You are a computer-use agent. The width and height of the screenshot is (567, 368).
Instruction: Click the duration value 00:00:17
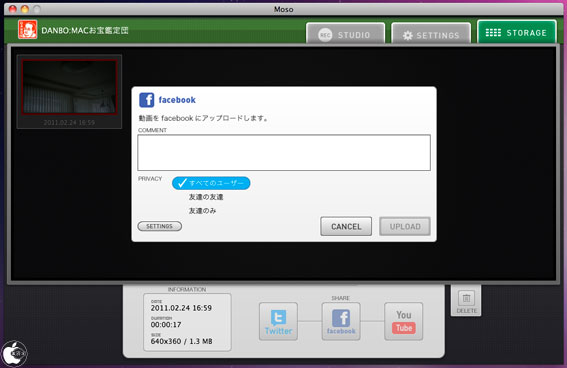pyautogui.click(x=166, y=325)
